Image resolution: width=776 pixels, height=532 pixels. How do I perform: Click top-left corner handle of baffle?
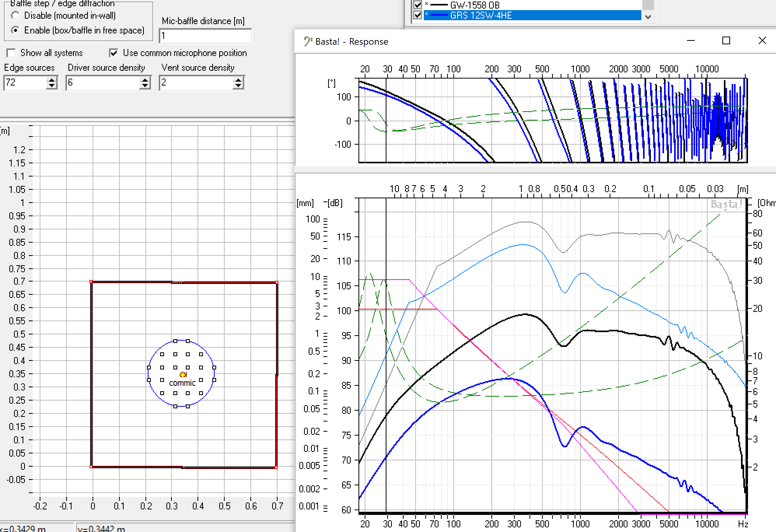(x=91, y=282)
